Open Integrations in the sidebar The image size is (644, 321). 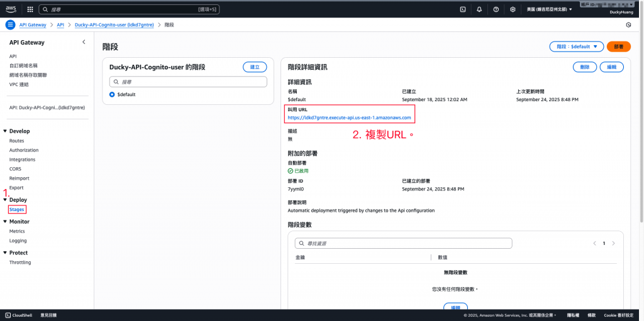pyautogui.click(x=22, y=160)
